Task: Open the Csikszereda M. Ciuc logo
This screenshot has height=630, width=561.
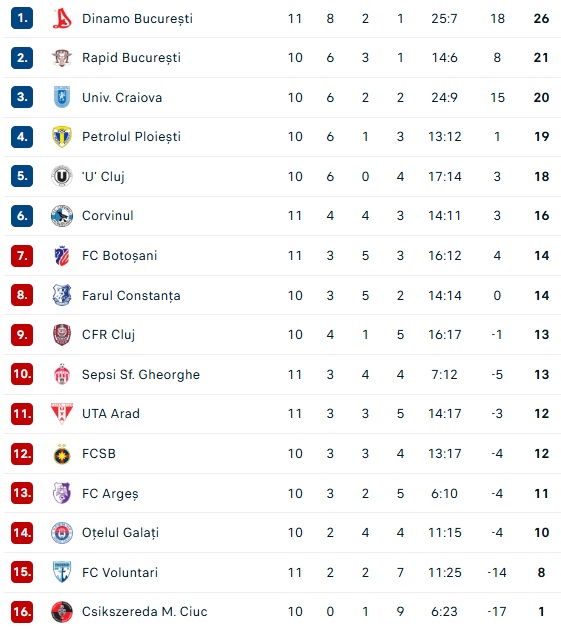Action: [62, 612]
